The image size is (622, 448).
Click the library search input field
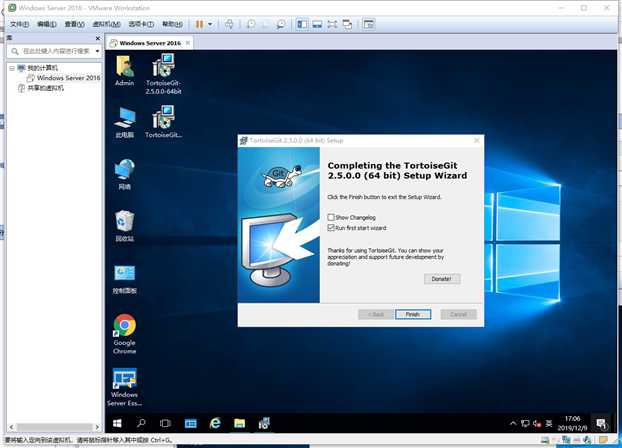[52, 51]
